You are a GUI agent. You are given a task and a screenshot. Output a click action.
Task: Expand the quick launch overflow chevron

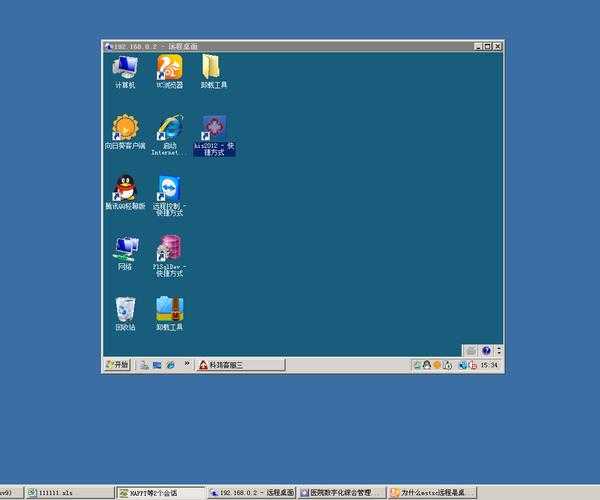[x=187, y=366]
